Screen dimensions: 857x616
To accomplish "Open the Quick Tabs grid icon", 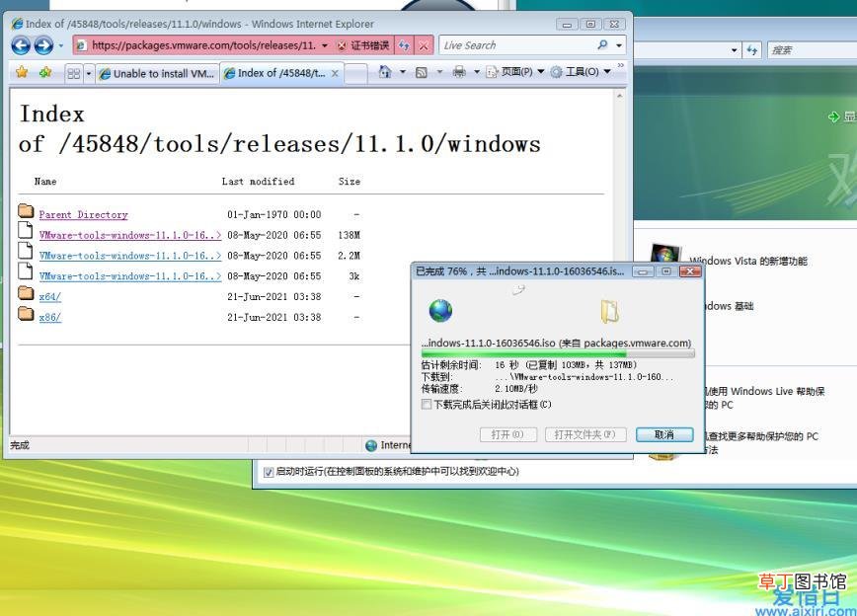I will [x=74, y=73].
